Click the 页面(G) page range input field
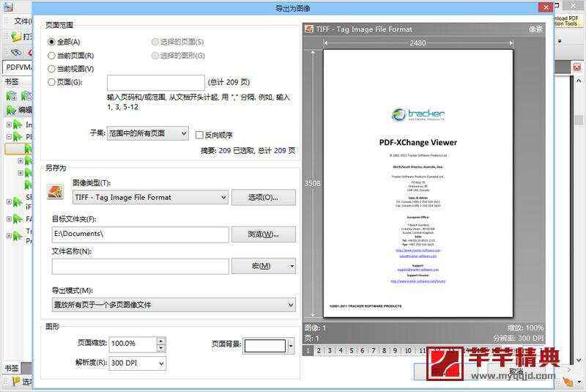The height and width of the screenshot is (392, 586). 156,82
